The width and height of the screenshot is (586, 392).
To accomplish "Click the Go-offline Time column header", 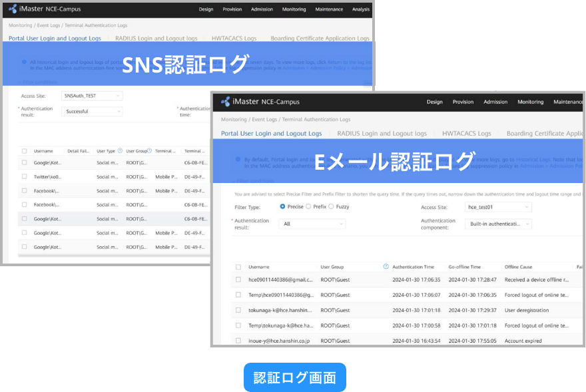I will pos(465,267).
